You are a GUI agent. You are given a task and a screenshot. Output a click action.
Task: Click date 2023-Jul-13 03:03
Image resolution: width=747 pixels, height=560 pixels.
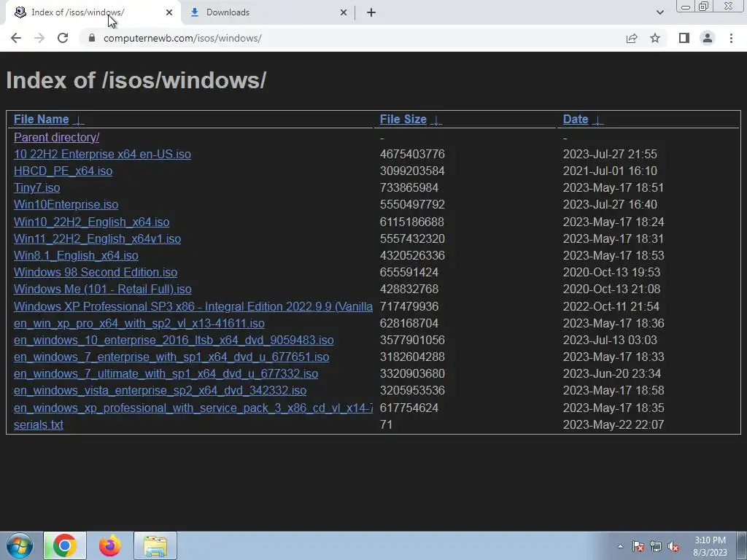pyautogui.click(x=610, y=340)
